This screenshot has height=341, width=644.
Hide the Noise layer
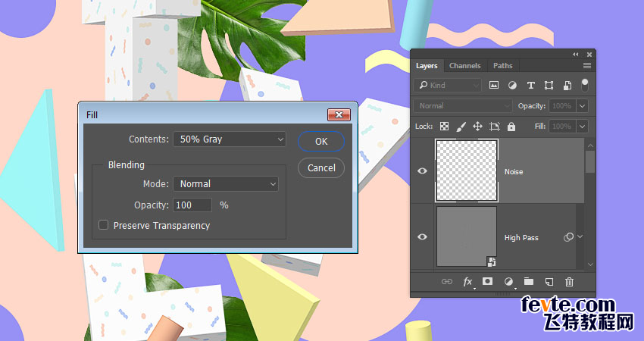coord(422,171)
